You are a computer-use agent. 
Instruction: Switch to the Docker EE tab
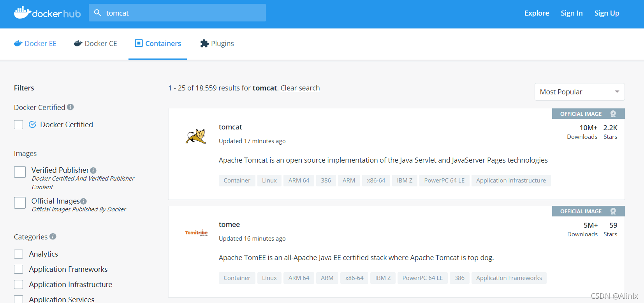tap(35, 43)
